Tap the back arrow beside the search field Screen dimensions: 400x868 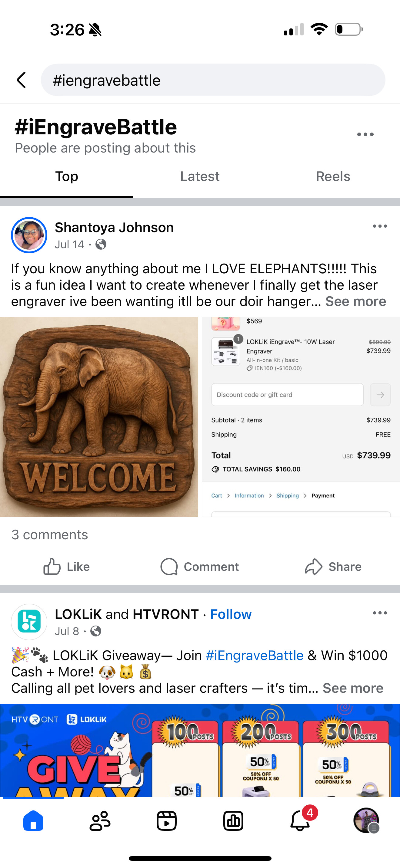click(22, 80)
